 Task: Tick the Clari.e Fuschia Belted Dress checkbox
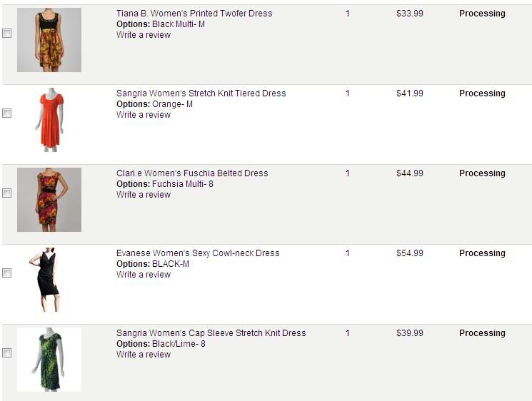7,193
